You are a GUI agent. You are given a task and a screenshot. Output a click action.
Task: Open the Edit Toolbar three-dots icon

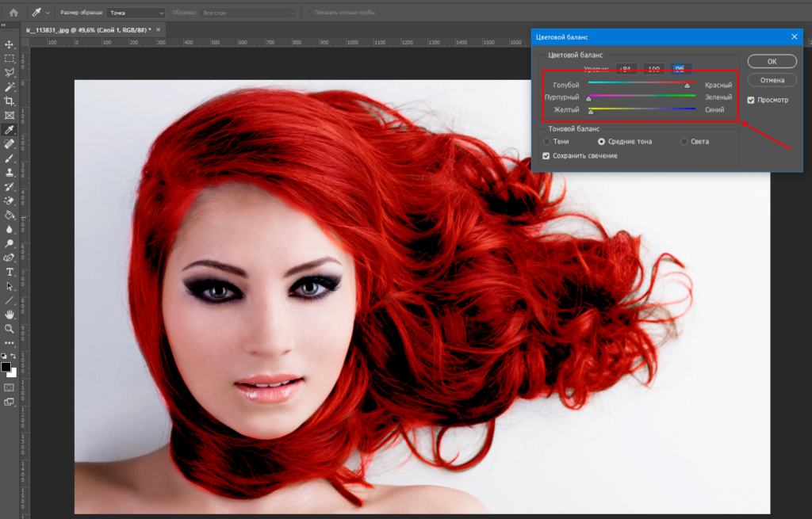coord(10,342)
